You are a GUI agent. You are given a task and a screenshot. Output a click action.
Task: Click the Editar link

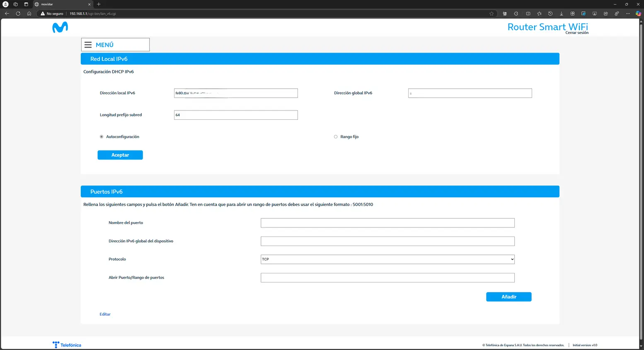coord(105,314)
